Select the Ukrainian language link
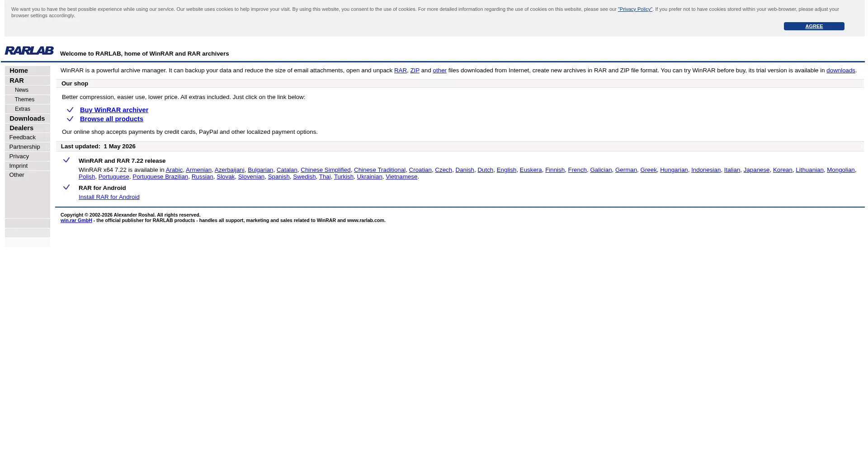The height and width of the screenshot is (449, 868). [x=369, y=177]
